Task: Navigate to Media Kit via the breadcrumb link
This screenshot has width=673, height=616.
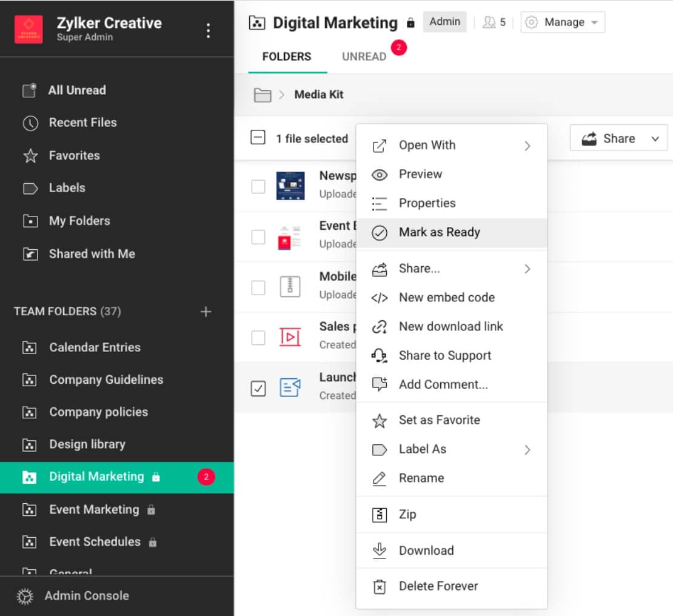Action: [319, 95]
